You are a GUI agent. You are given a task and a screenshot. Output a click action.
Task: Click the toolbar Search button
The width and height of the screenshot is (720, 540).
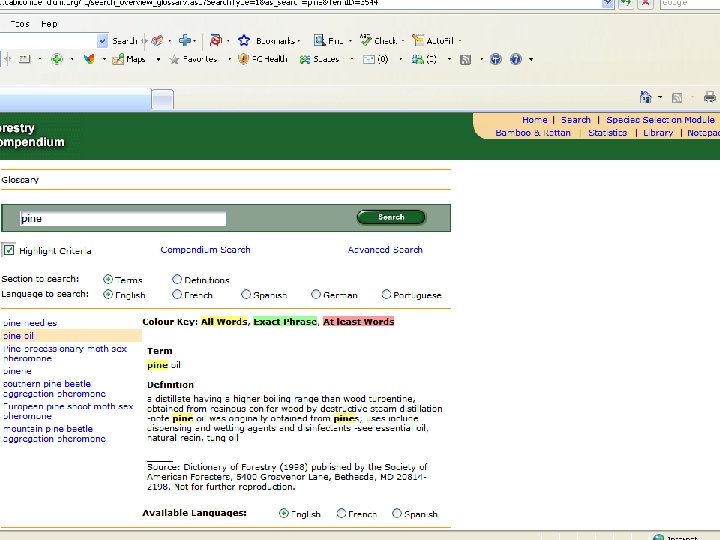click(x=124, y=41)
